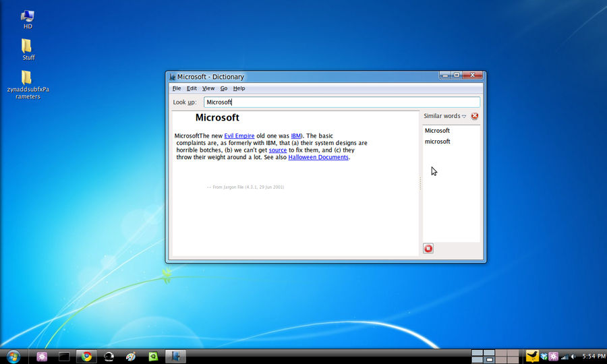
Task: Click the purple flower taskbar icon
Action: click(42, 357)
